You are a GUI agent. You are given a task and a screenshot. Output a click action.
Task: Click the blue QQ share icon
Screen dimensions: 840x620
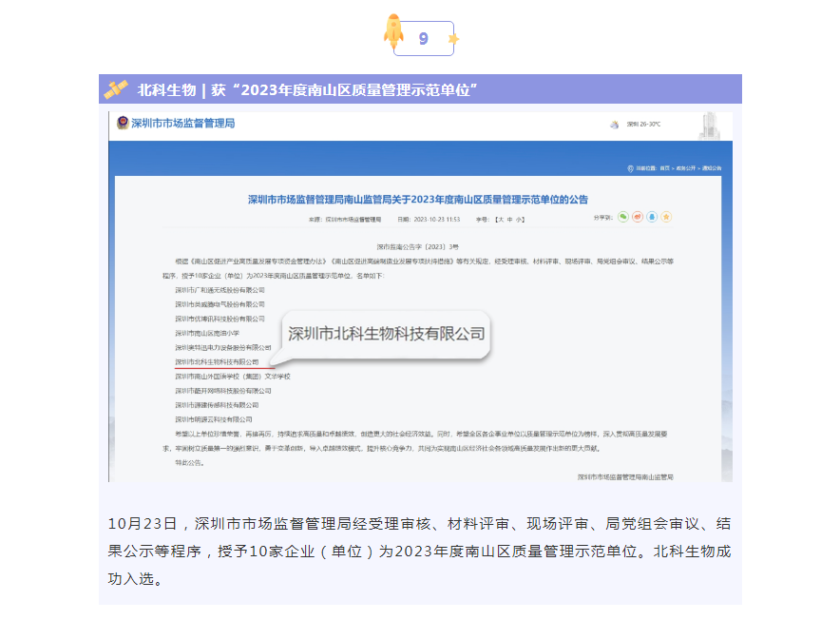coord(652,217)
